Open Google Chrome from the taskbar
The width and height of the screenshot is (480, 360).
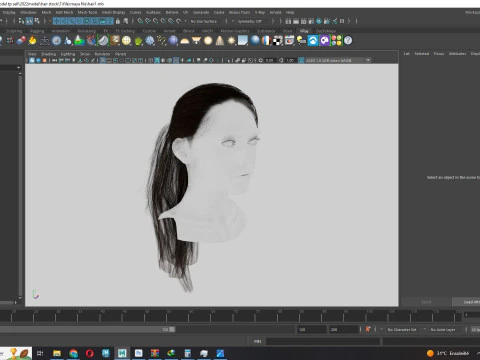(x=73, y=353)
